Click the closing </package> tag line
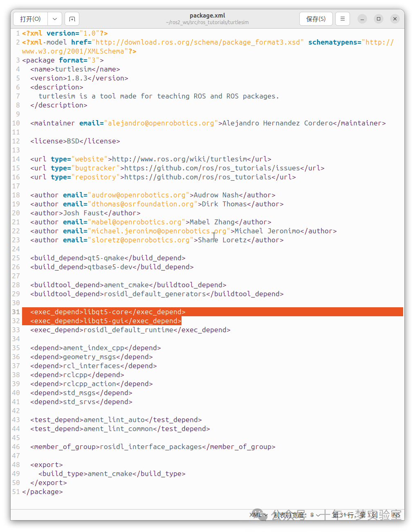The height and width of the screenshot is (532, 415). pos(43,492)
